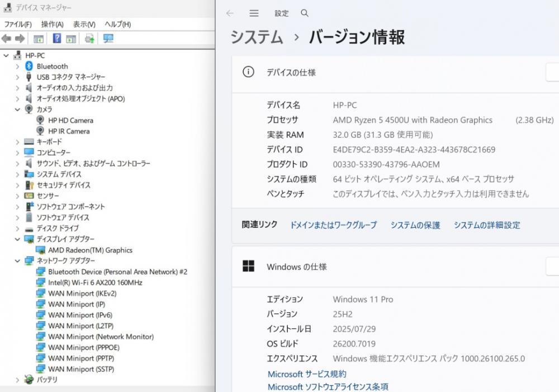Collapse the カメラ category
Viewport: 559px width, 392px height.
coord(17,109)
